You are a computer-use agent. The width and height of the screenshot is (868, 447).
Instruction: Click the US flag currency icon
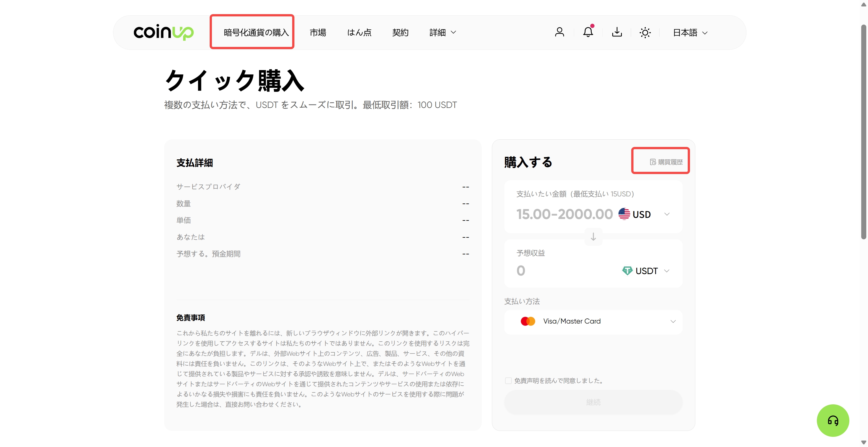click(x=624, y=214)
